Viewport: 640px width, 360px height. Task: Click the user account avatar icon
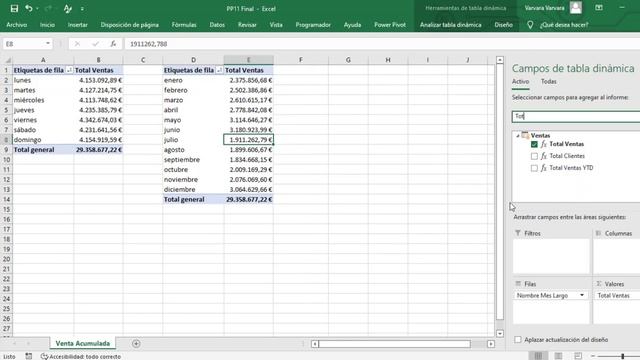click(576, 8)
